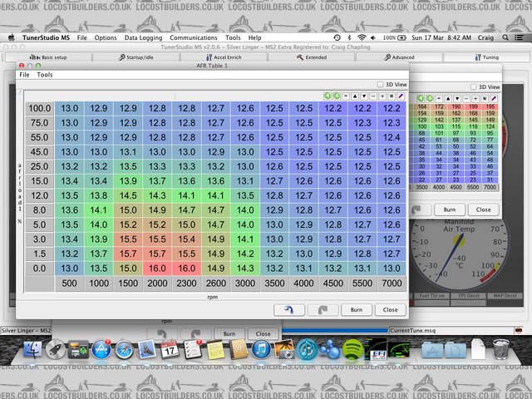
Task: Click Burn in the AFR Table 1 window
Action: click(x=356, y=308)
